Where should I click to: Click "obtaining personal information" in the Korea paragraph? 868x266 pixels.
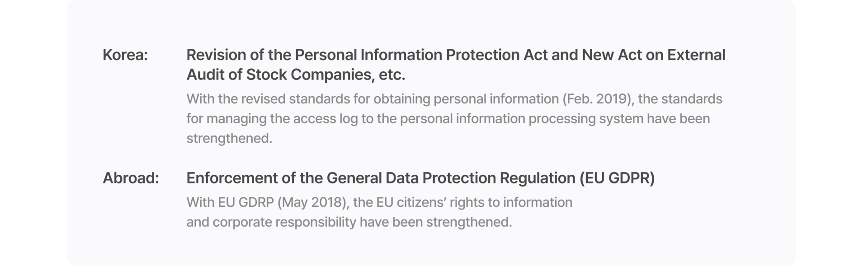(466, 99)
